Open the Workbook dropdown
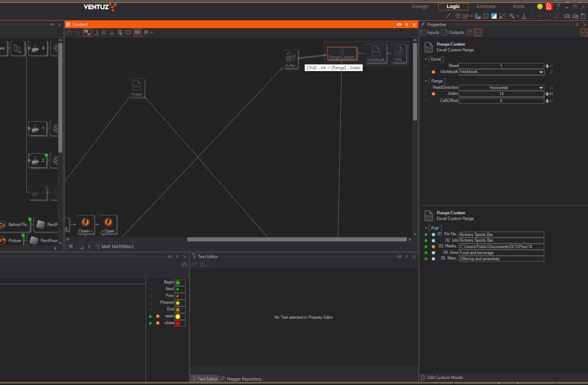The width and height of the screenshot is (588, 385). pyautogui.click(x=541, y=72)
